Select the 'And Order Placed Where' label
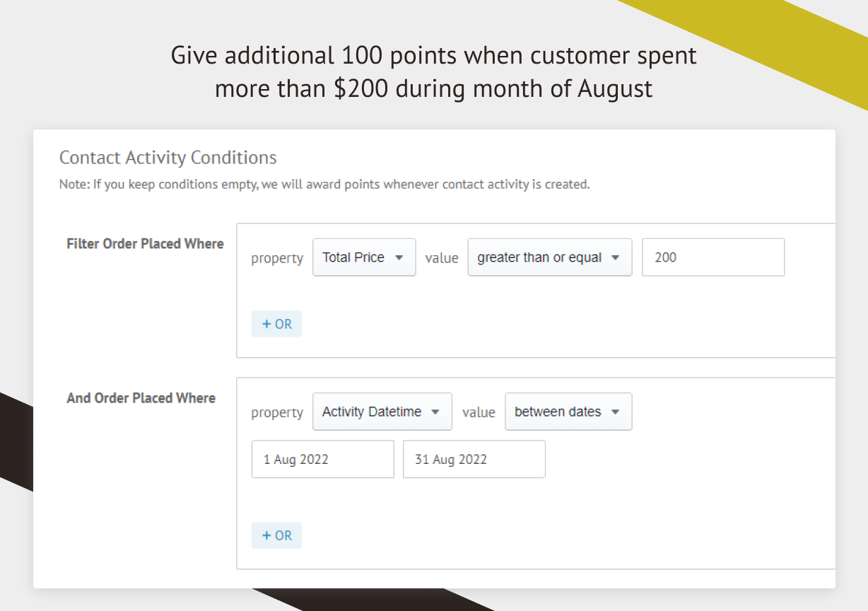This screenshot has width=868, height=611. point(141,398)
